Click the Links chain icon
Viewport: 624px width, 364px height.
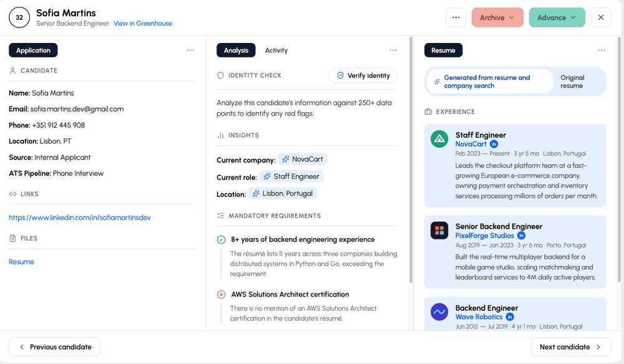[x=12, y=194]
